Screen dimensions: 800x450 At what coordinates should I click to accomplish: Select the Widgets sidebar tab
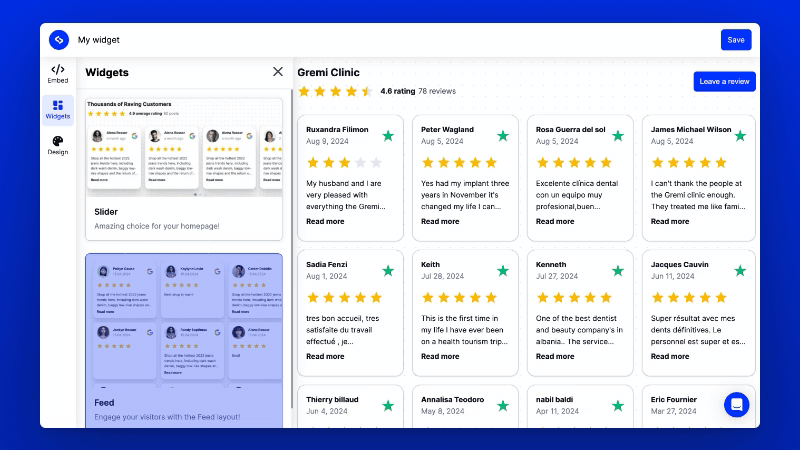[x=58, y=110]
